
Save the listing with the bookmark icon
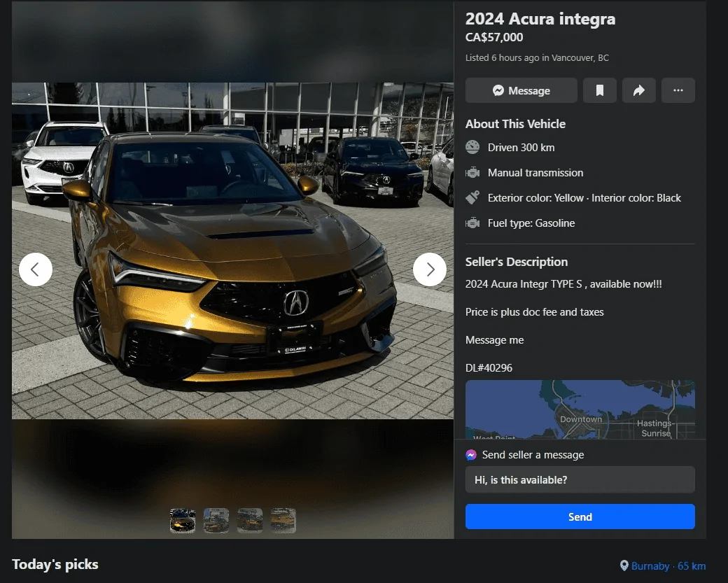600,90
